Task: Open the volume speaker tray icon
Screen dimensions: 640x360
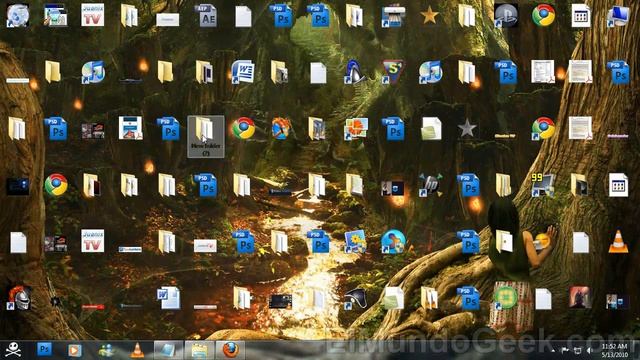Action: click(589, 350)
